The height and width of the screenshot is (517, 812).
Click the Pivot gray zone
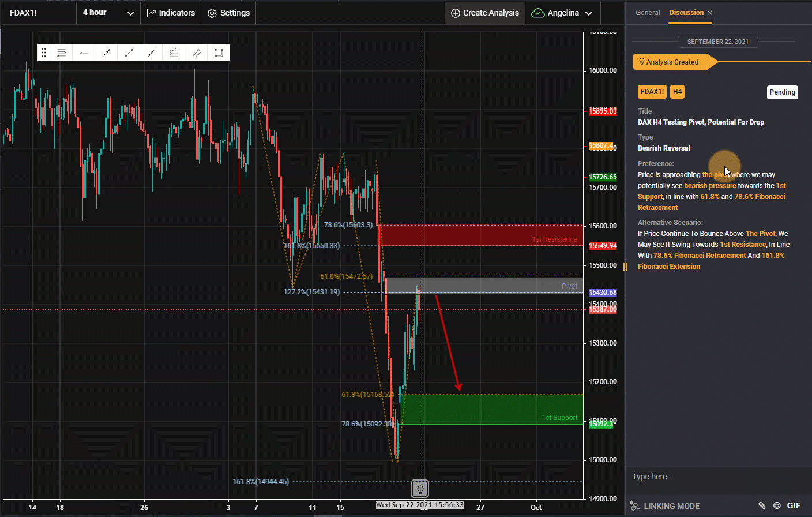tap(484, 285)
